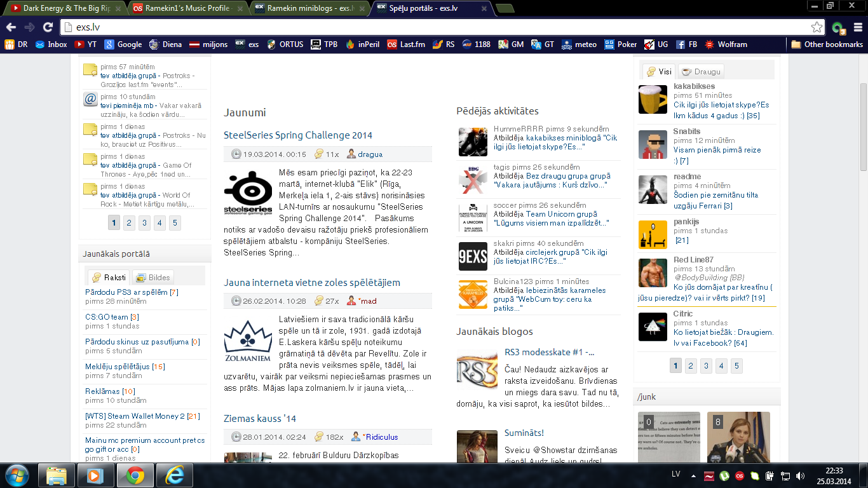Click Chrome icon in the taskbar
The image size is (868, 488).
(134, 475)
